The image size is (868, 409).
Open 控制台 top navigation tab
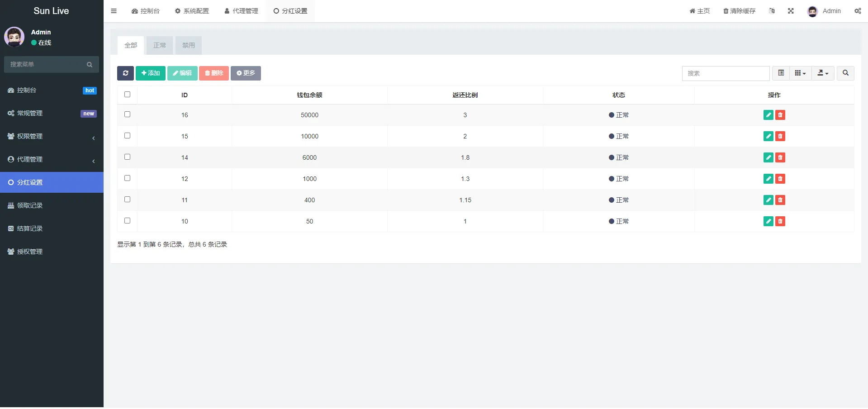[146, 11]
